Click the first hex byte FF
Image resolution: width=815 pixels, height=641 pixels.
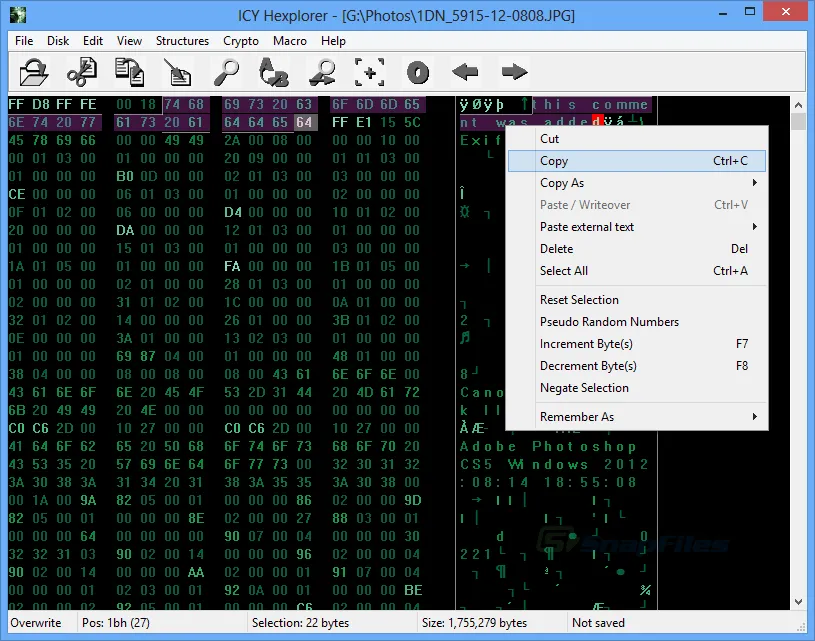(x=16, y=104)
